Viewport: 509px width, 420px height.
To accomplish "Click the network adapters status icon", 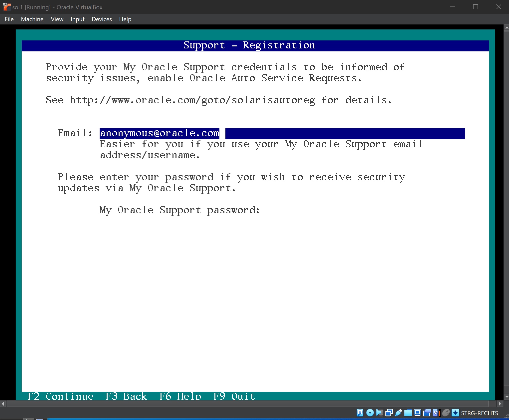I will [x=389, y=413].
